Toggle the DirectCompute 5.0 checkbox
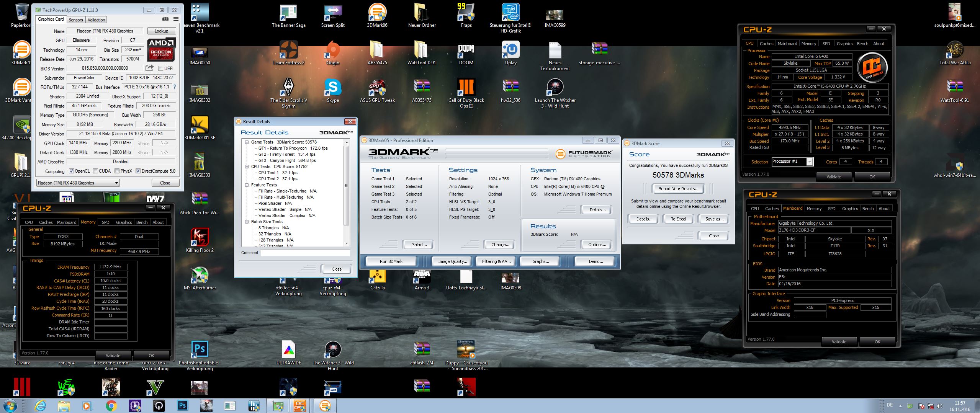The height and width of the screenshot is (413, 980). pyautogui.click(x=138, y=171)
